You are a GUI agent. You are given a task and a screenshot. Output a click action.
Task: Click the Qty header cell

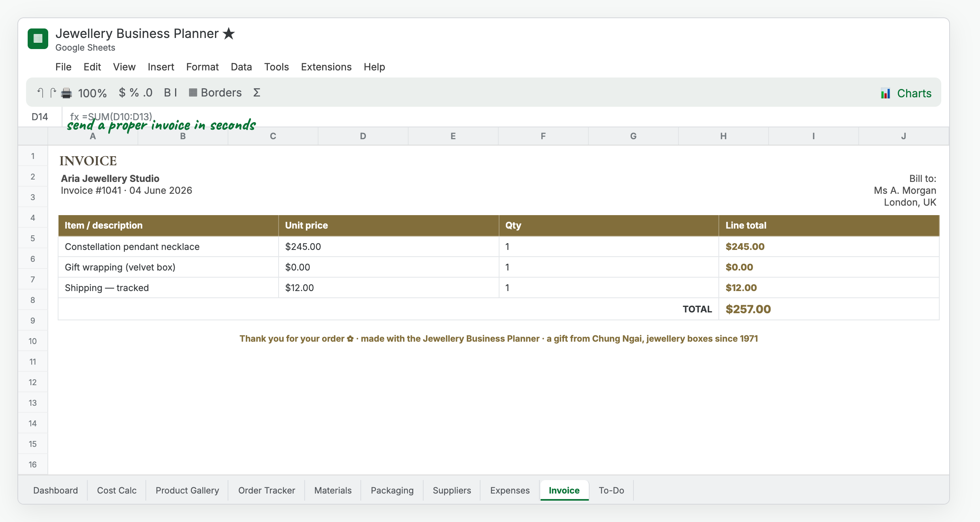pos(609,225)
